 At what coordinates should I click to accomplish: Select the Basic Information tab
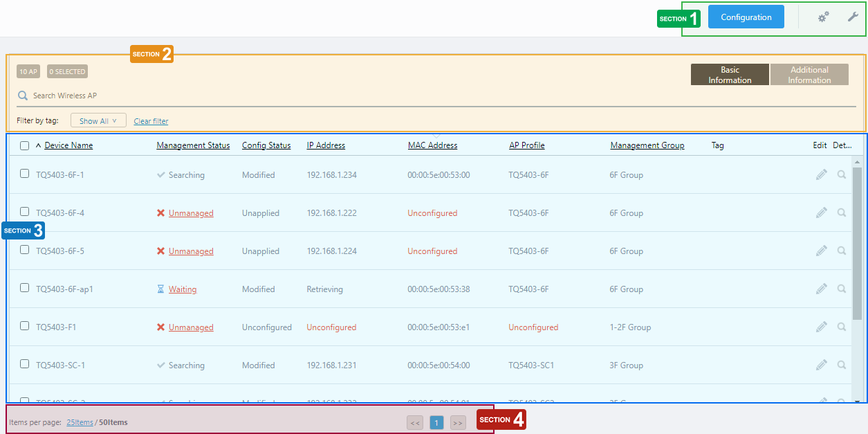[x=730, y=75]
